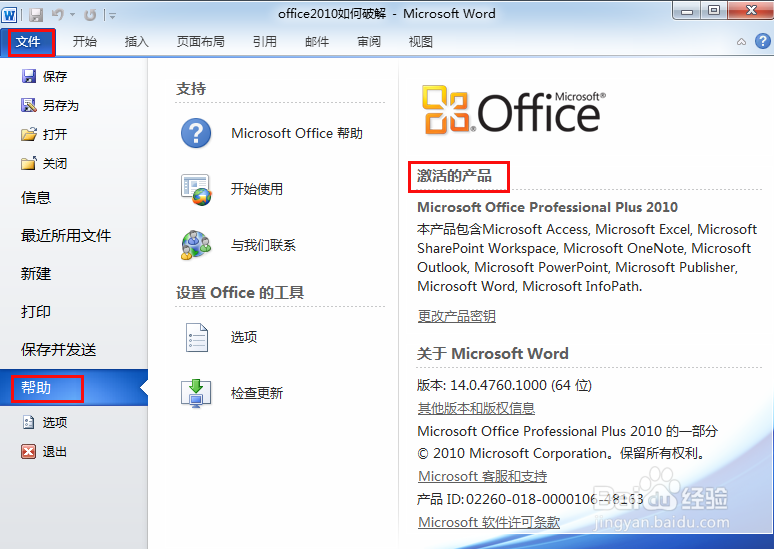Image resolution: width=774 pixels, height=549 pixels.
Task: Open the 打印 page
Action: (36, 312)
